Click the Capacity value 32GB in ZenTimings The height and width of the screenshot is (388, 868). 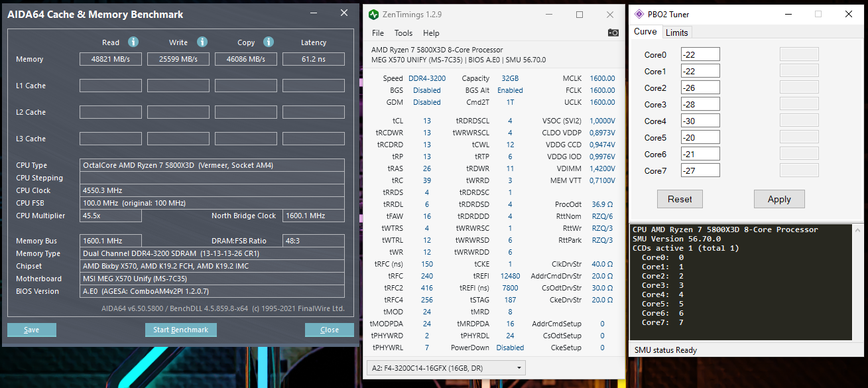click(510, 78)
